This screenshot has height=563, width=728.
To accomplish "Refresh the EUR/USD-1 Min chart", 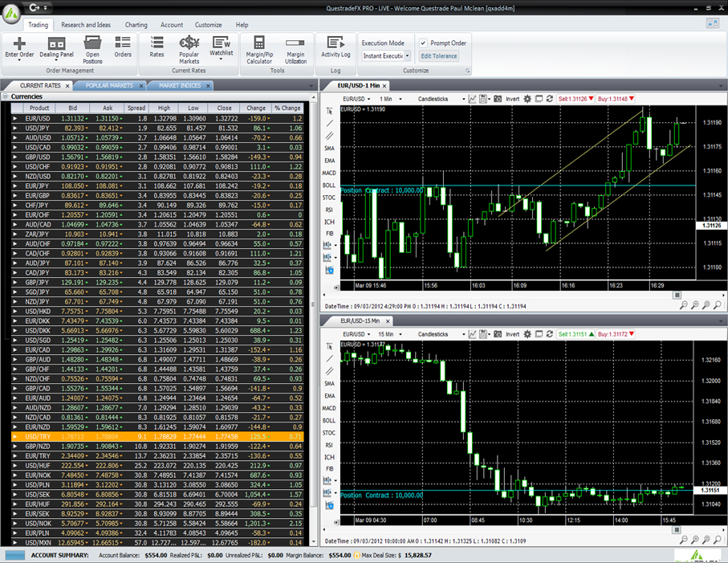I will 549,99.
